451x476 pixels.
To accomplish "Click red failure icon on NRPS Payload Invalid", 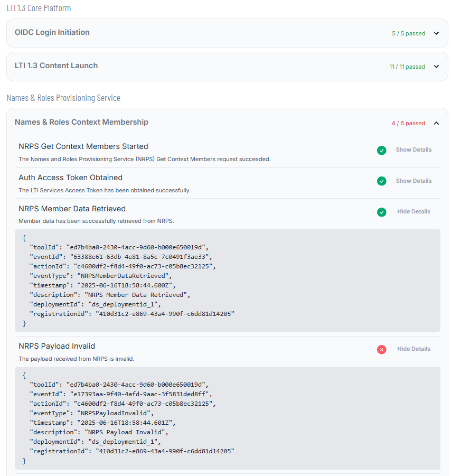I will (381, 349).
